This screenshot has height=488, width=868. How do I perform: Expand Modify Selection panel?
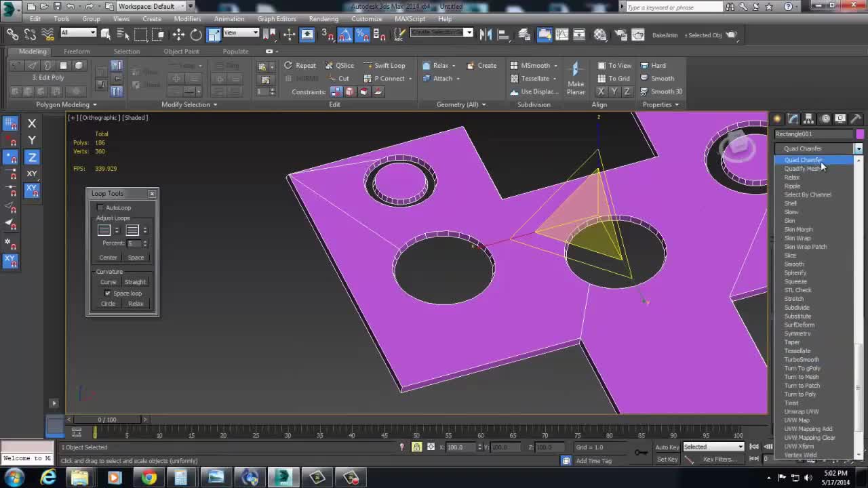tap(189, 104)
